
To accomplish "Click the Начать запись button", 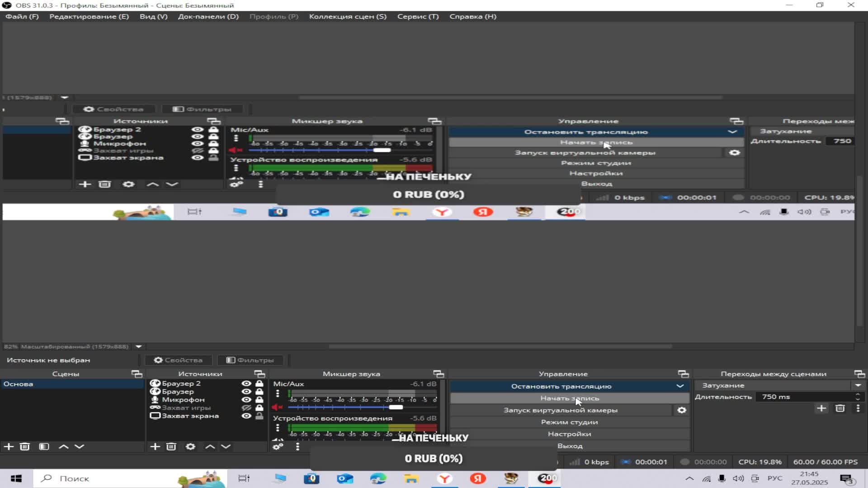I will [x=569, y=398].
